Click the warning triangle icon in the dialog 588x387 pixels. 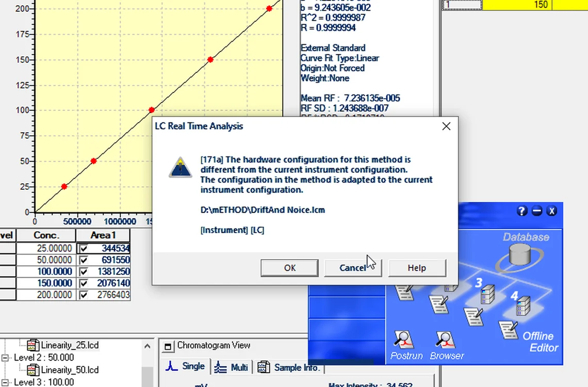pyautogui.click(x=181, y=167)
